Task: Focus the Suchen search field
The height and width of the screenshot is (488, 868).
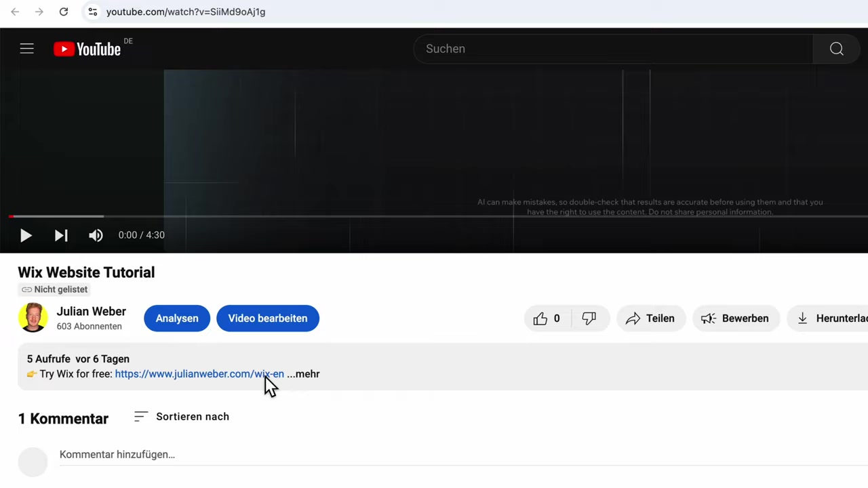Action: pos(613,49)
